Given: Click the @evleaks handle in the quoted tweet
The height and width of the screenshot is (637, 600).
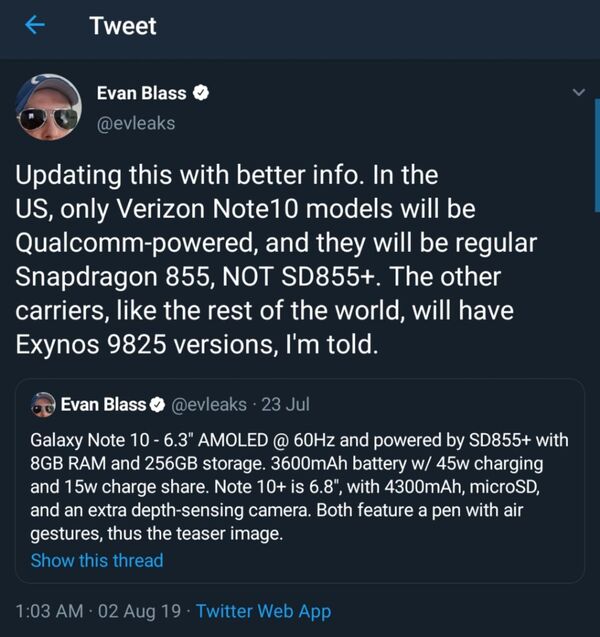Looking at the screenshot, I should click(x=209, y=405).
